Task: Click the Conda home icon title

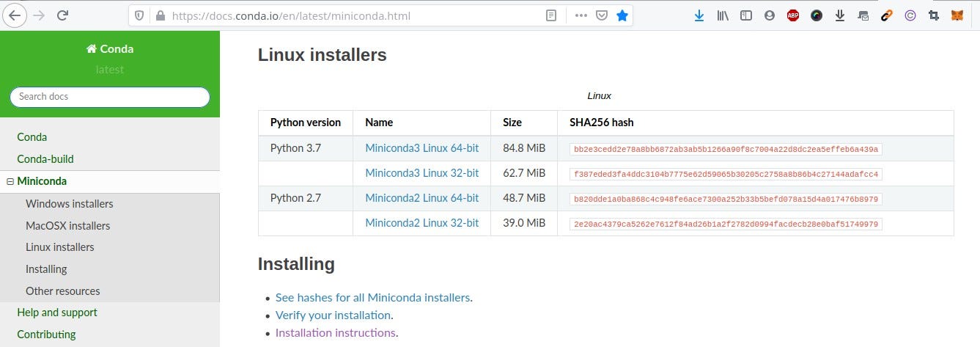Action: coord(110,49)
